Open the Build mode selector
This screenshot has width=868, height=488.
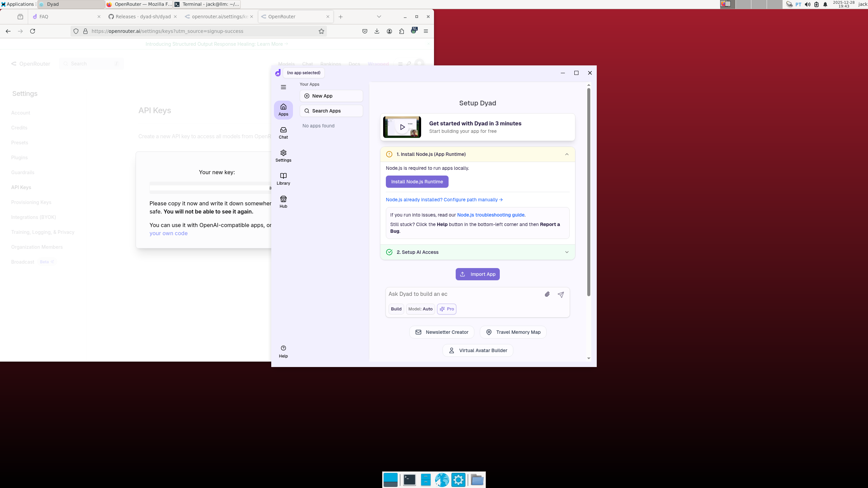(396, 309)
